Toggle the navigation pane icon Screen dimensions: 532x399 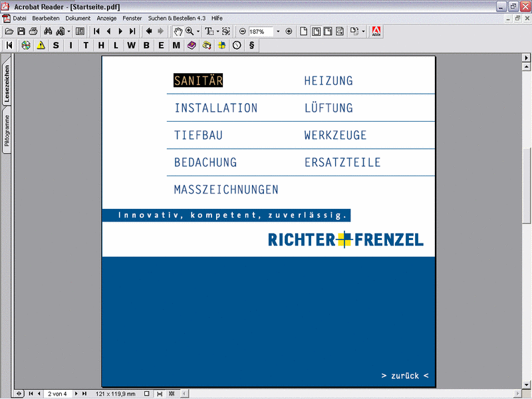pyautogui.click(x=80, y=31)
